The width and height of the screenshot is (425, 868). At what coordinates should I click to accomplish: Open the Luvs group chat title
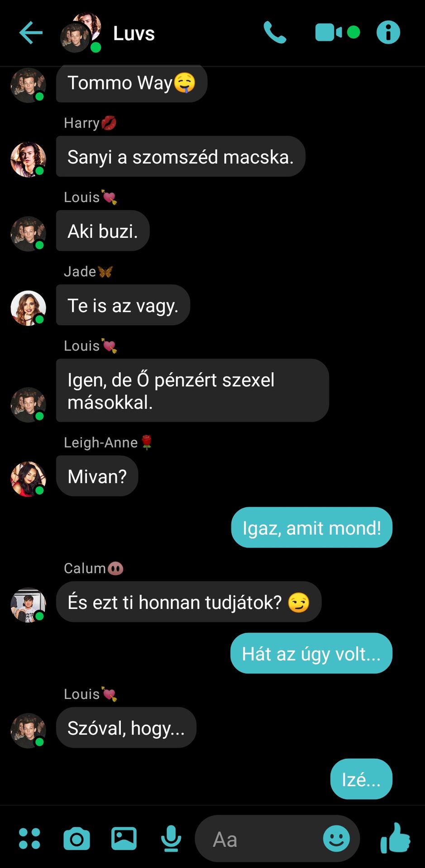(x=134, y=33)
